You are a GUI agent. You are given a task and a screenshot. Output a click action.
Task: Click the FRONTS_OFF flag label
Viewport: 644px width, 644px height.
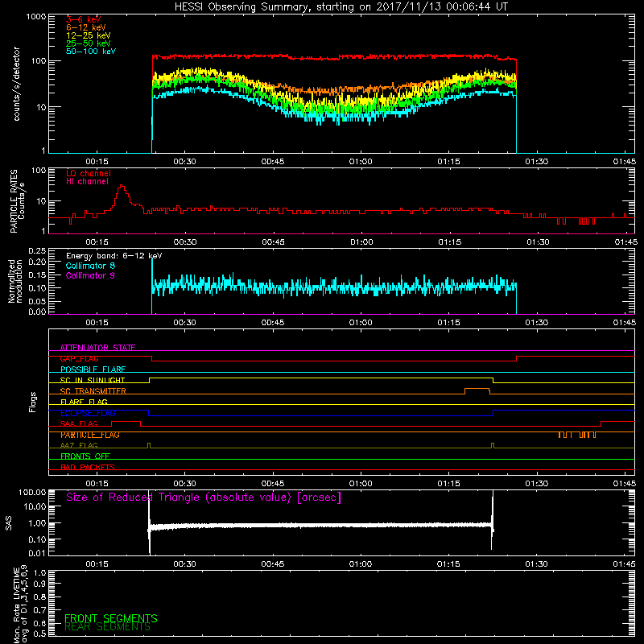pyautogui.click(x=85, y=456)
